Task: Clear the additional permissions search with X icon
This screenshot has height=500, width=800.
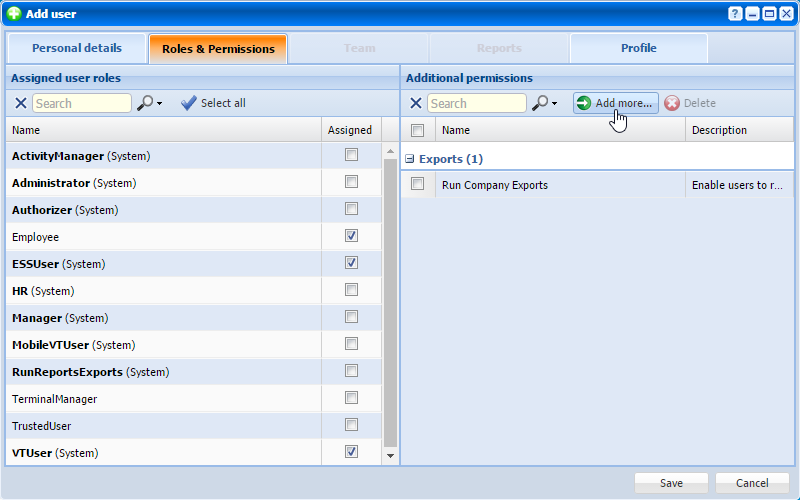Action: 416,103
